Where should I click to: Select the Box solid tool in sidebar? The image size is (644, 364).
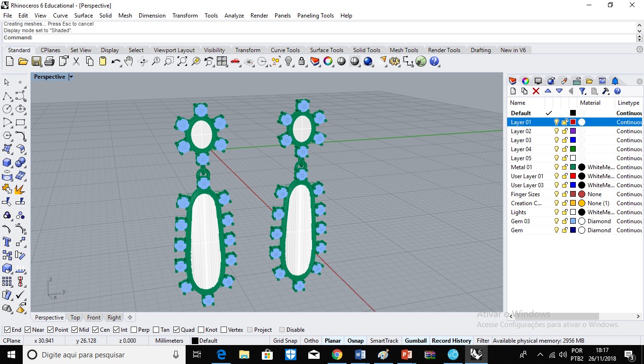coord(7,163)
